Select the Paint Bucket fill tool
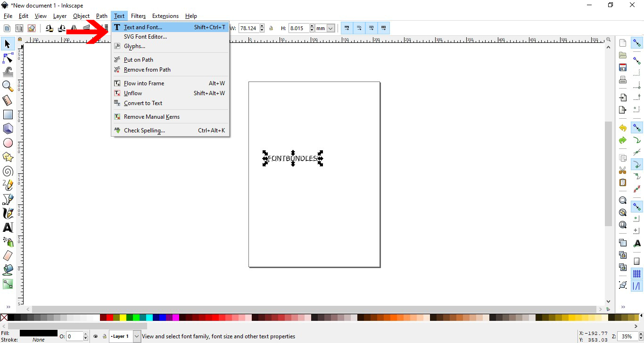644x343 pixels. pos(8,270)
